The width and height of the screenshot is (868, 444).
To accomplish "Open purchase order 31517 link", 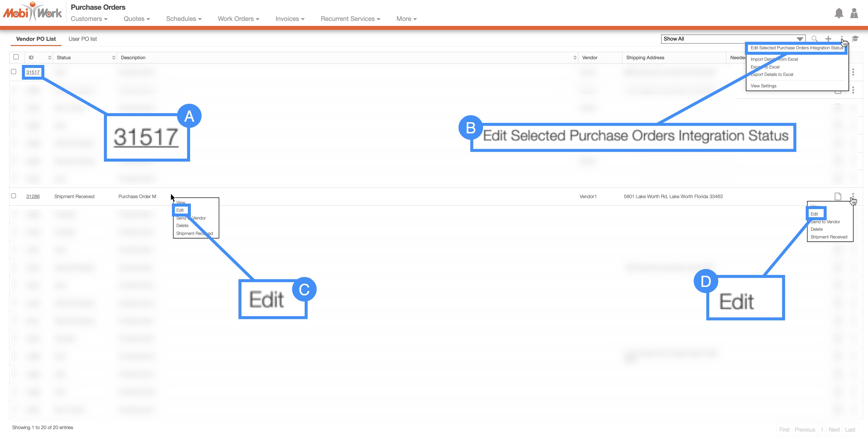I will 33,72.
